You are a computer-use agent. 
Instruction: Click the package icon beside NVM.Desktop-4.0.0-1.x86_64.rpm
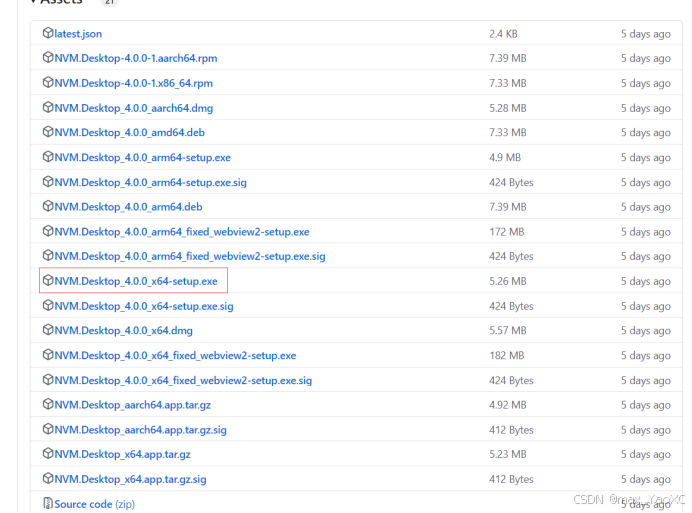[48, 83]
